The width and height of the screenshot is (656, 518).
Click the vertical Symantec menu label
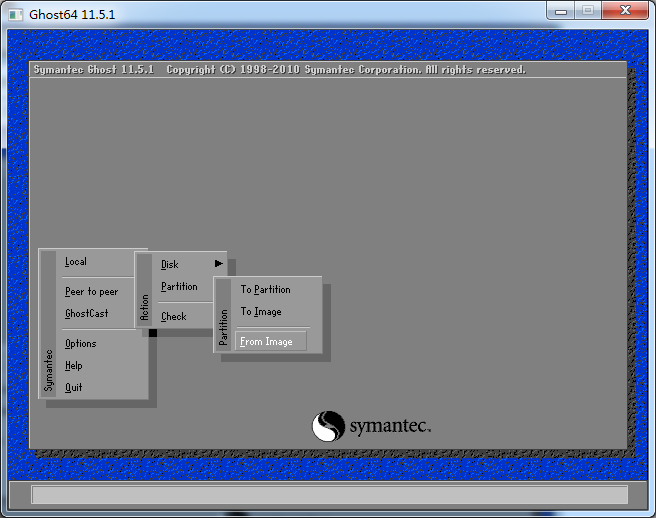click(49, 371)
